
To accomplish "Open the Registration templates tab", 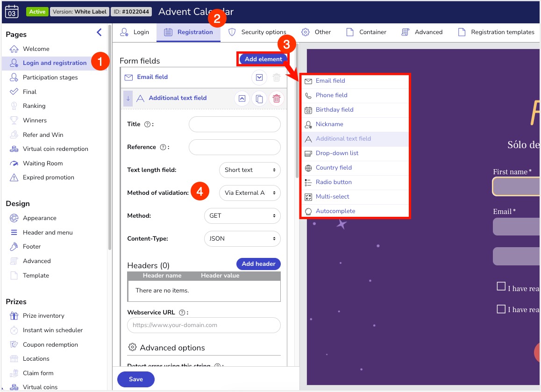I will tap(496, 32).
